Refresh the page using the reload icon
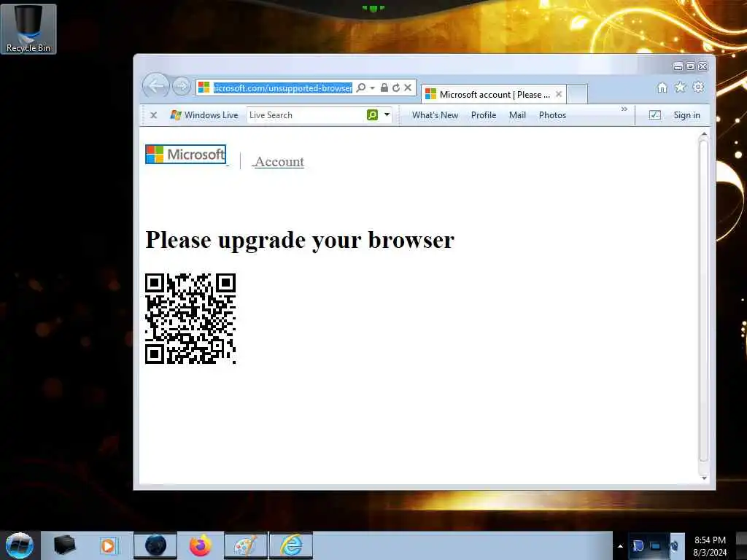Image resolution: width=747 pixels, height=560 pixels. click(396, 87)
